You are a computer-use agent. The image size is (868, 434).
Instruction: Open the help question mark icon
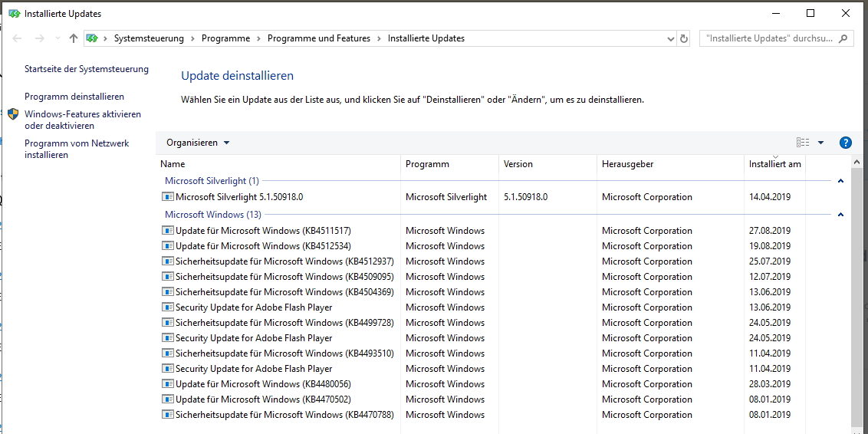click(845, 143)
